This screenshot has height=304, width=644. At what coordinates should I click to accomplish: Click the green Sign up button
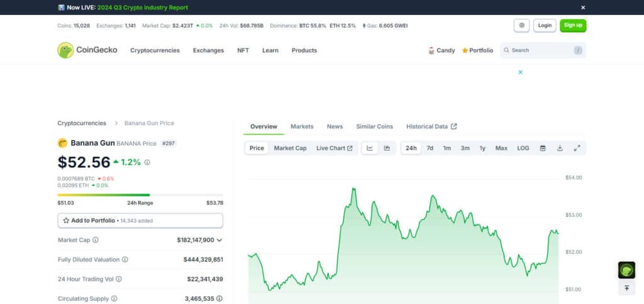(x=573, y=25)
